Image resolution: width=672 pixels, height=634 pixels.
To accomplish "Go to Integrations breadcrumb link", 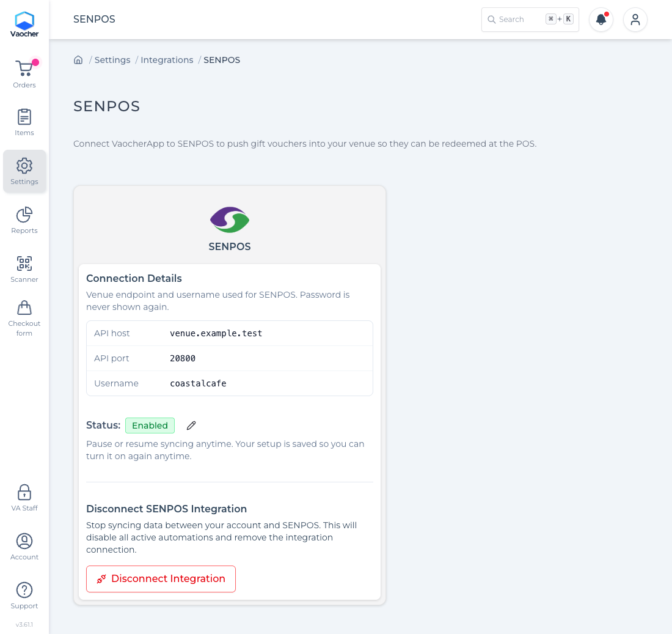I will [167, 60].
